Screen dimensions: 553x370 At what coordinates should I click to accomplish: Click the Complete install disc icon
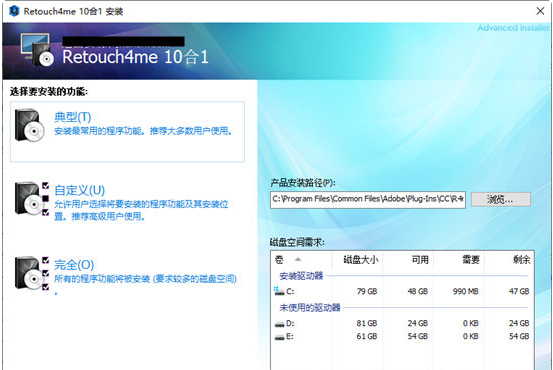coord(29,273)
